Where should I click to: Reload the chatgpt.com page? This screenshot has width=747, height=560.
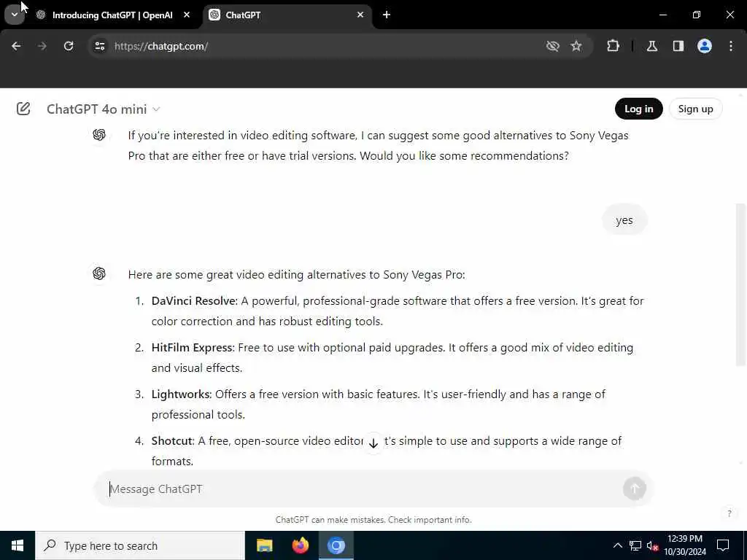pos(69,46)
